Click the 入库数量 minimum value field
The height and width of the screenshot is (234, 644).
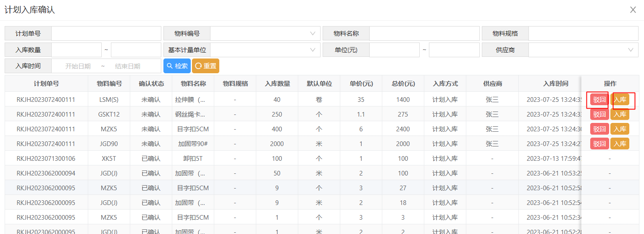(x=76, y=50)
